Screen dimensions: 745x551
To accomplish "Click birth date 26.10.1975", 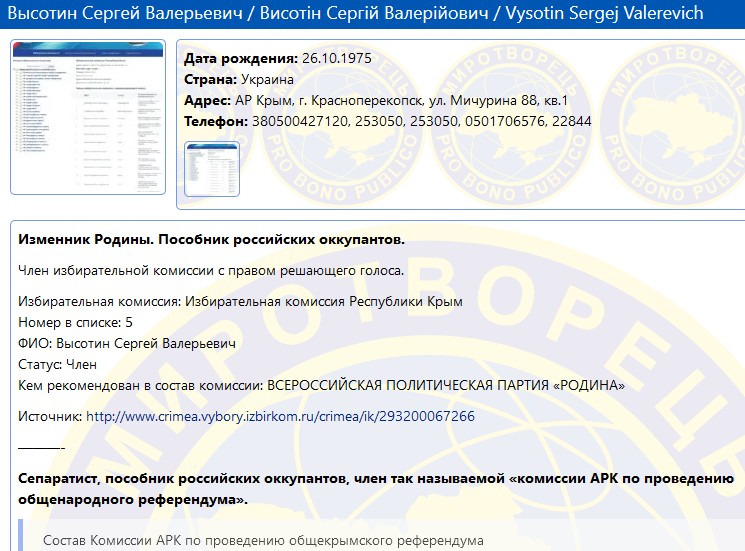I will [337, 58].
